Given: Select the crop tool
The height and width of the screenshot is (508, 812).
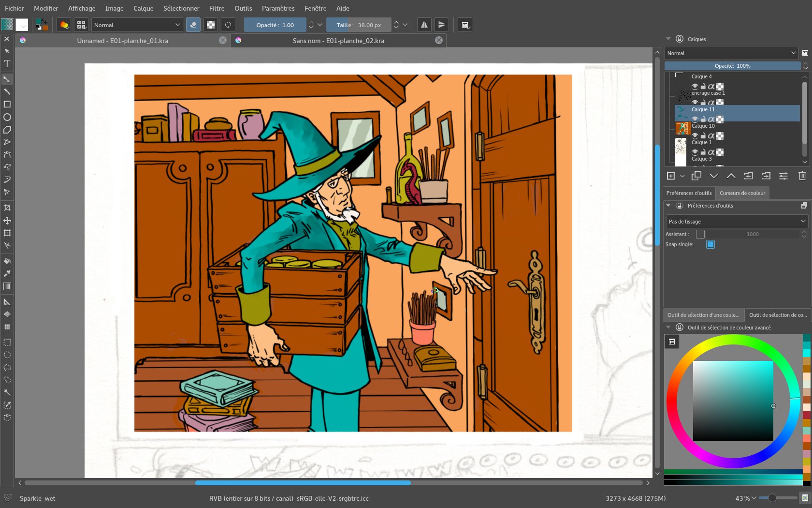Looking at the screenshot, I should pos(7,208).
